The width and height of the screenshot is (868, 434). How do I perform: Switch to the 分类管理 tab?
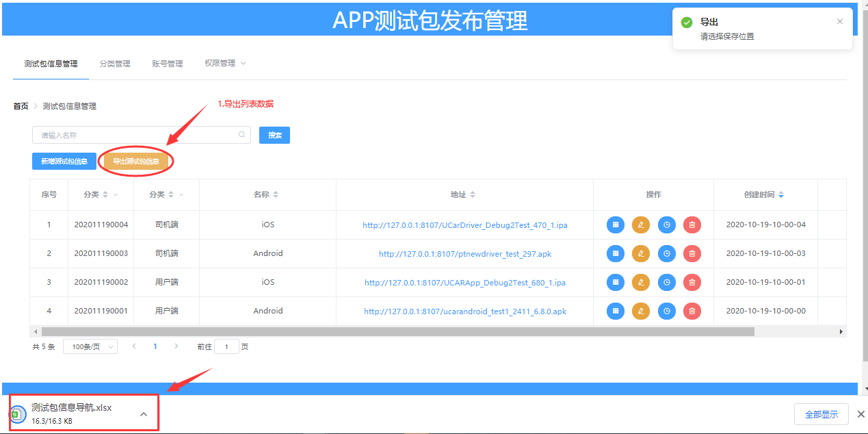point(115,64)
